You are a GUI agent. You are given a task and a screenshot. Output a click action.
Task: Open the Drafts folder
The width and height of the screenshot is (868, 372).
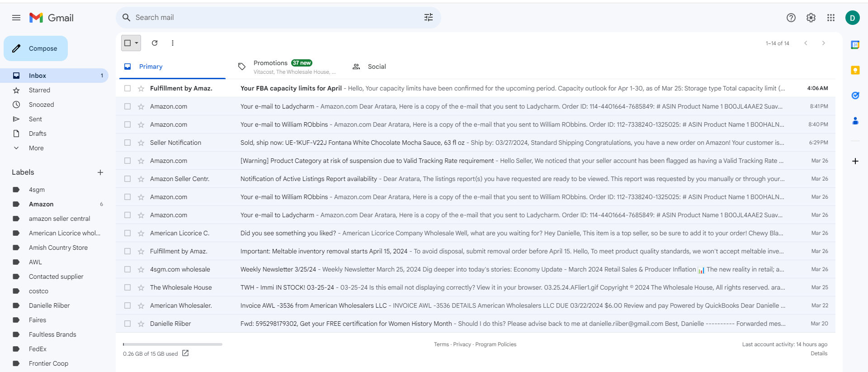coord(54,134)
